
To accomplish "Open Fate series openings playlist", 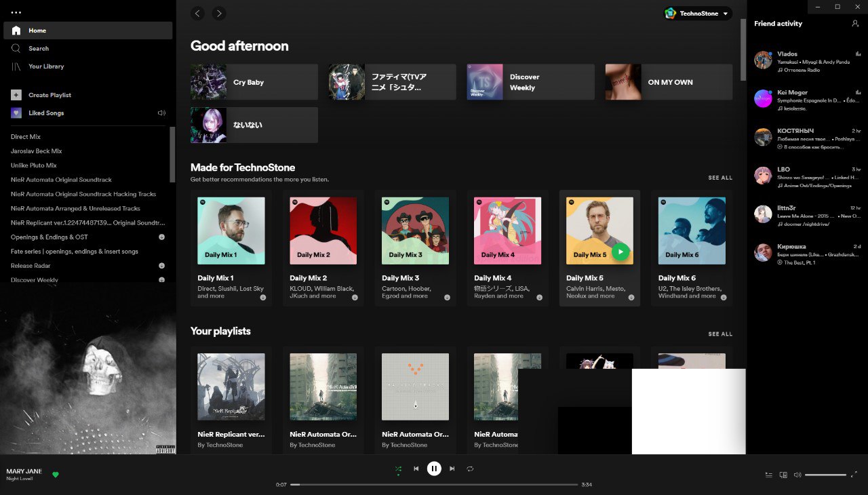I will tap(75, 252).
